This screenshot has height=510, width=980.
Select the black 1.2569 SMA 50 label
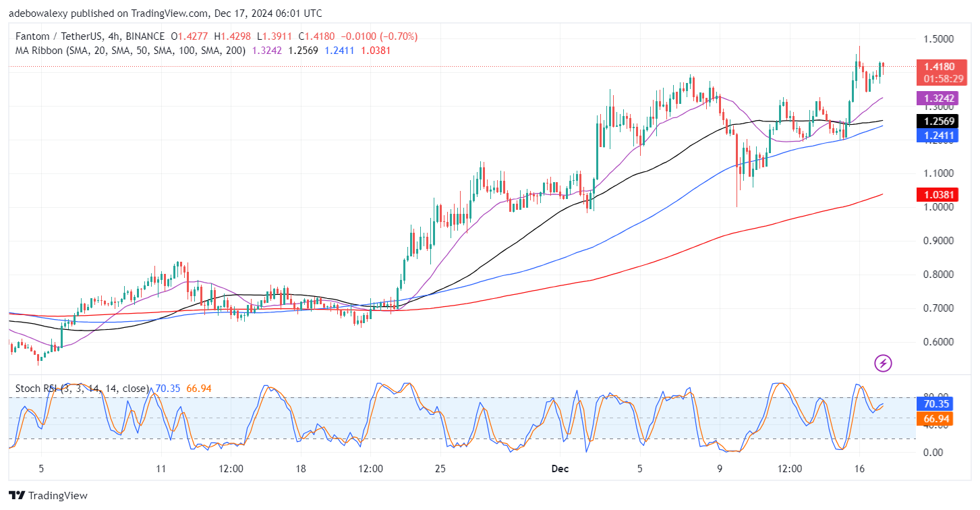click(x=938, y=121)
